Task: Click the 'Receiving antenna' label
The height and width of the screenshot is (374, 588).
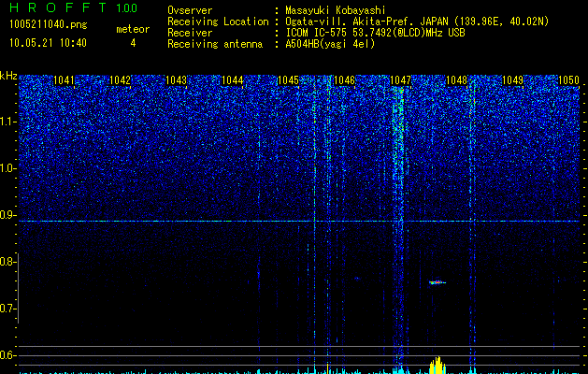Action: click(215, 44)
